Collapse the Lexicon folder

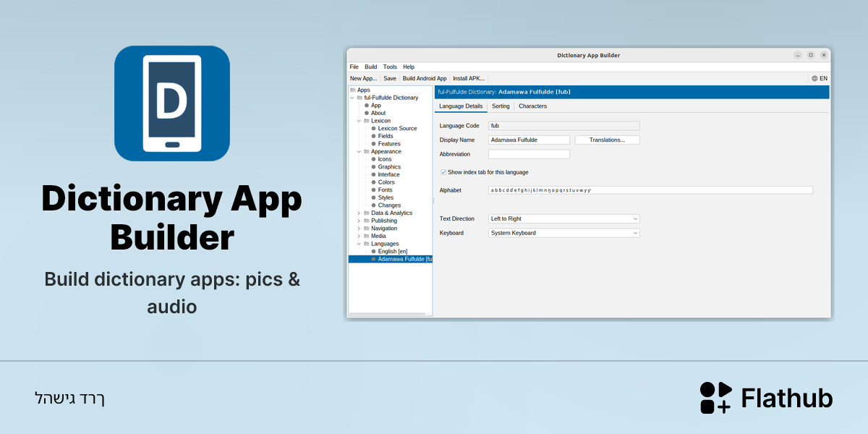coord(359,121)
